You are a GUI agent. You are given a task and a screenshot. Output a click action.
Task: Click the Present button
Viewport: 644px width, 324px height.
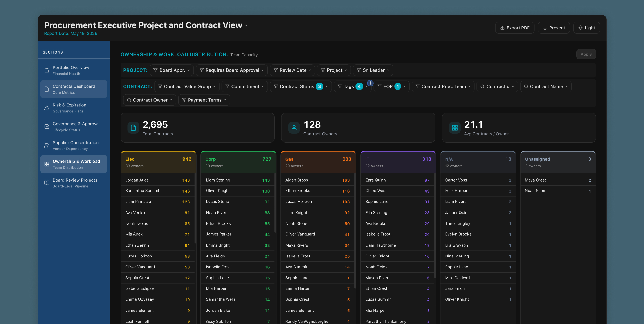point(554,28)
